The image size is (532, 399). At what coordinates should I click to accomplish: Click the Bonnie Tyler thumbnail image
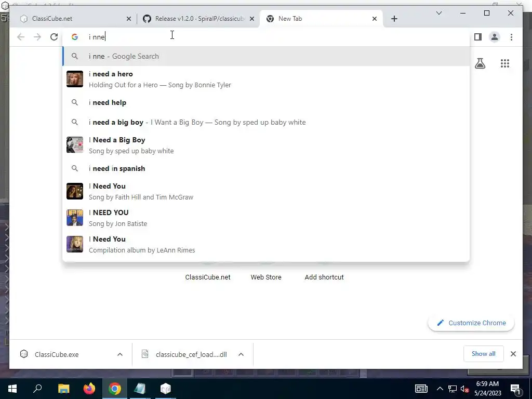click(75, 79)
